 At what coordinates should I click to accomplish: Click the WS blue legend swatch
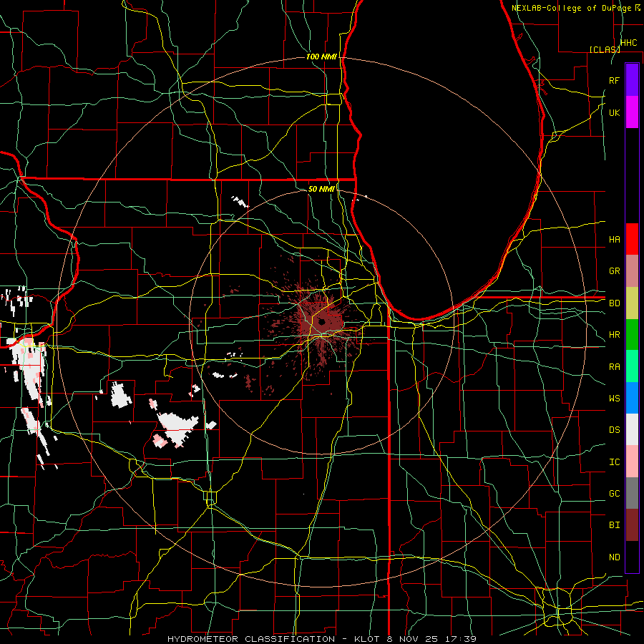632,398
